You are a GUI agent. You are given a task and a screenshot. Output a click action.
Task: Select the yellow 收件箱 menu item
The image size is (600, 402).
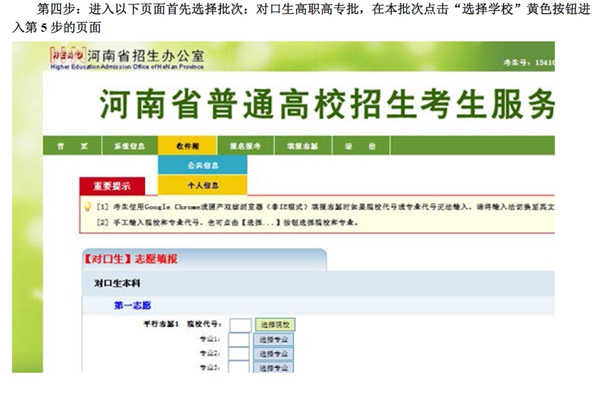pos(188,146)
